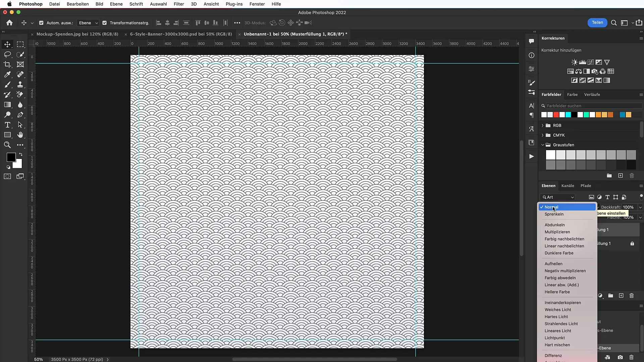Add a Levels adjustment

(x=583, y=62)
